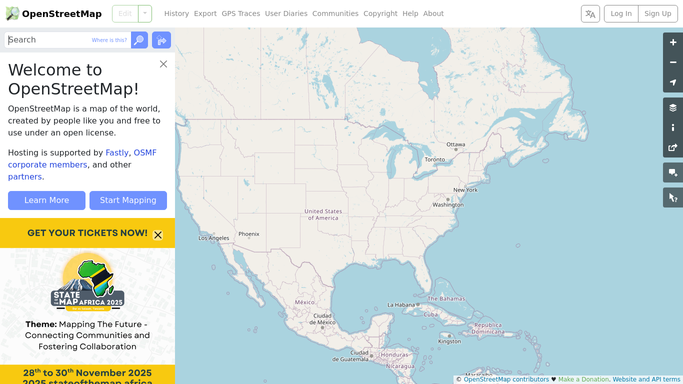
Task: Click the Kingston map label
Action: coord(449,341)
